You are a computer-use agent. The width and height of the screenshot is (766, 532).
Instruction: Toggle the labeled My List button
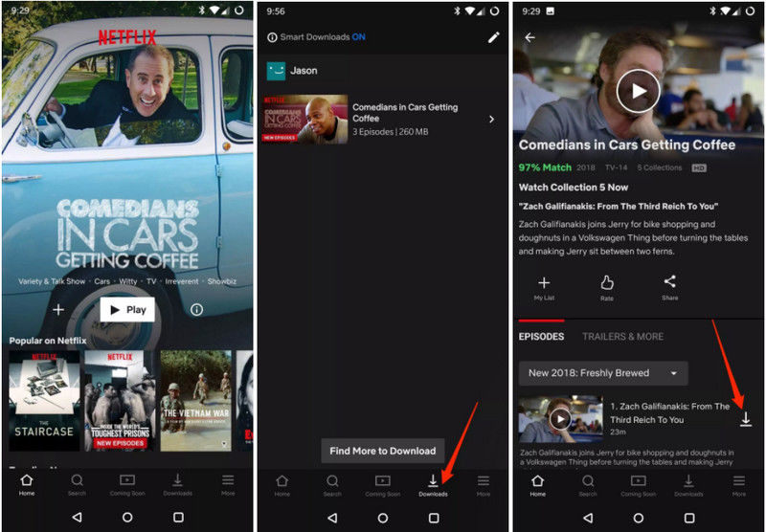(544, 286)
